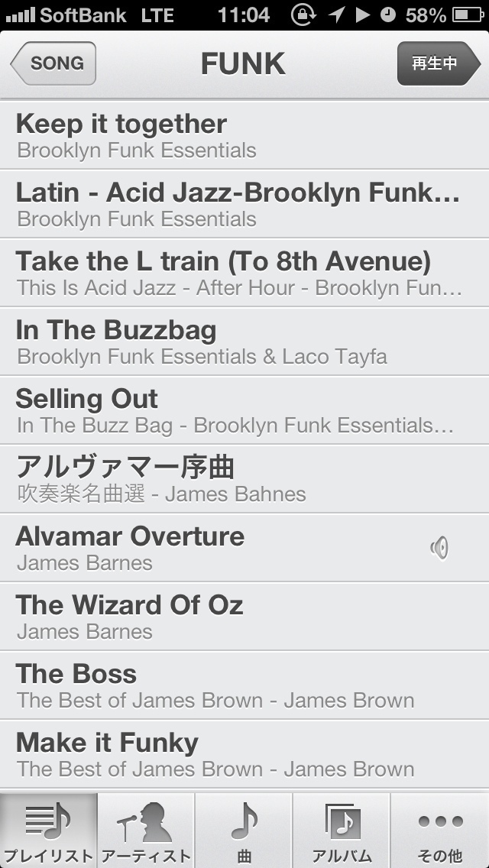Play The Wizard Of Oz
The height and width of the screenshot is (868, 489).
(244, 616)
